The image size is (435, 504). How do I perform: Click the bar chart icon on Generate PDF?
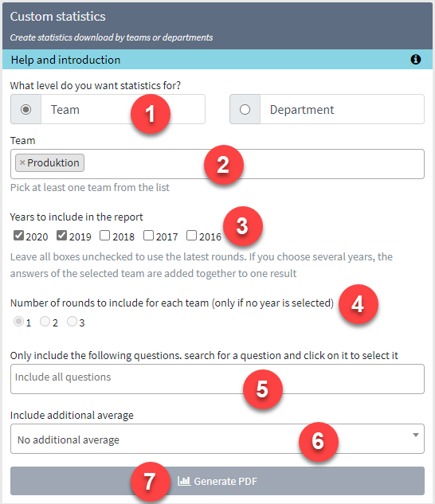(184, 481)
